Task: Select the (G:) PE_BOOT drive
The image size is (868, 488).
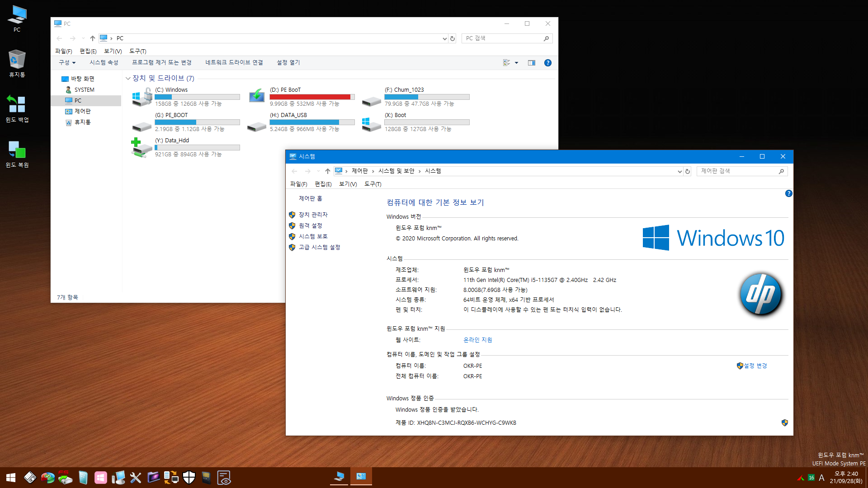Action: pos(186,122)
